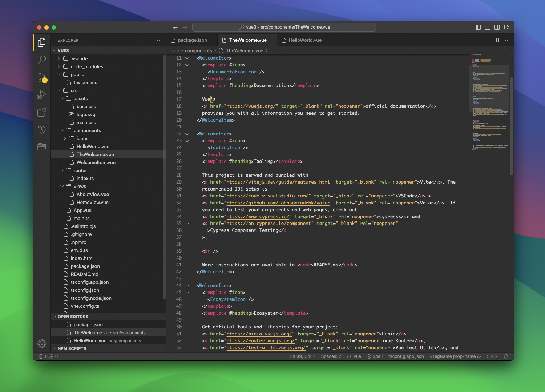Viewport: 545px width, 392px height.
Task: Open the Source Control view
Action: click(x=41, y=77)
